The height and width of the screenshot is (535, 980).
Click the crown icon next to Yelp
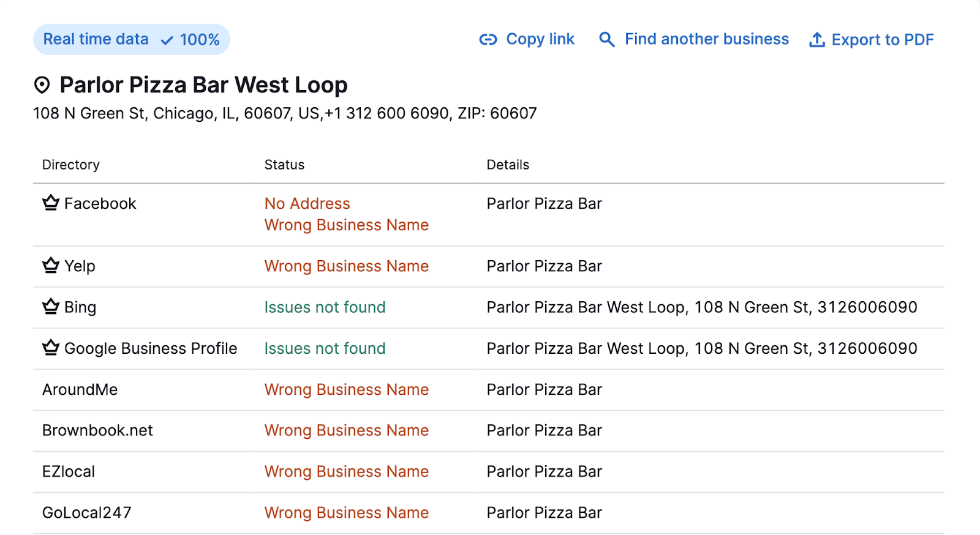tap(51, 265)
